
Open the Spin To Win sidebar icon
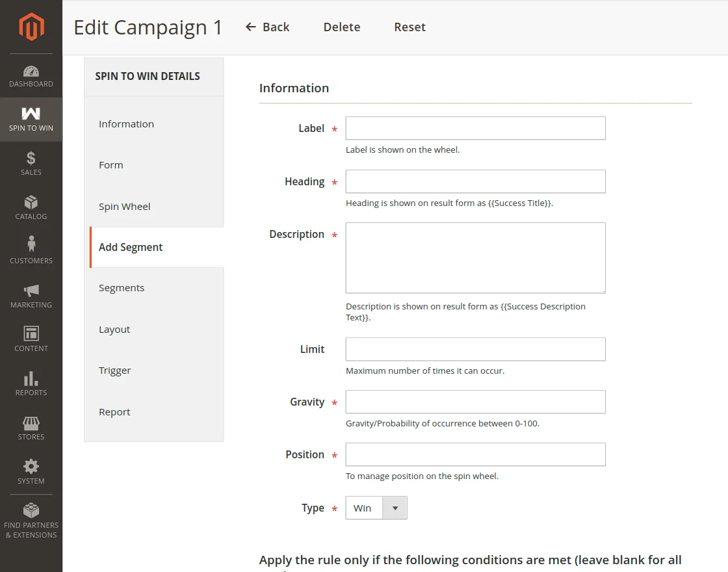tap(31, 114)
